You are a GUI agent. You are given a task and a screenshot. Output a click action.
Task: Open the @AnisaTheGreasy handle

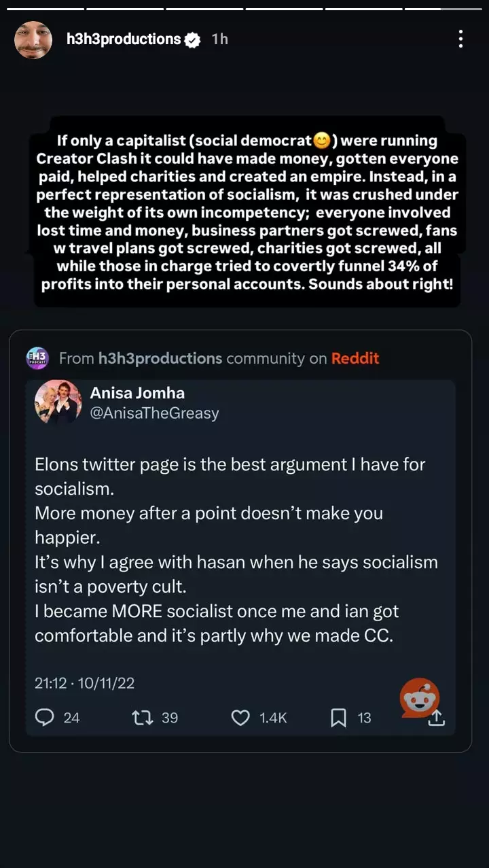(x=155, y=413)
